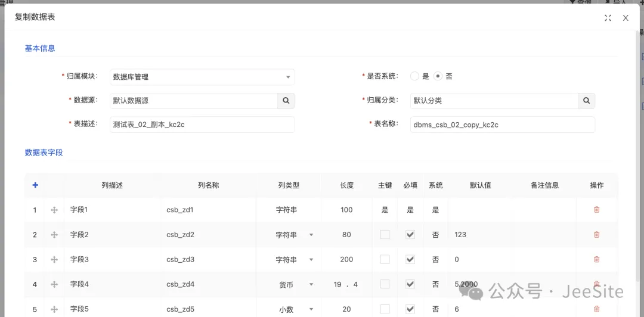Delete the 字段3 row via trash icon
Viewport: 644px width, 317px height.
597,260
